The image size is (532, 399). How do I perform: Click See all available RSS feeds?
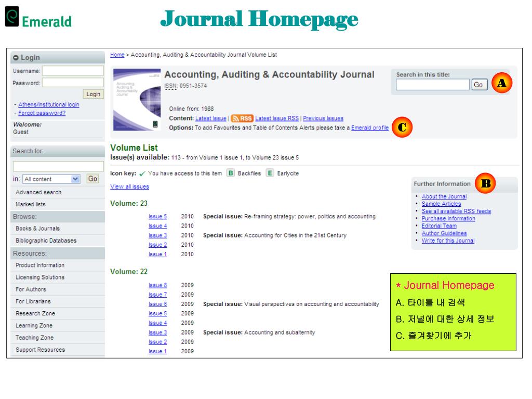click(x=456, y=211)
